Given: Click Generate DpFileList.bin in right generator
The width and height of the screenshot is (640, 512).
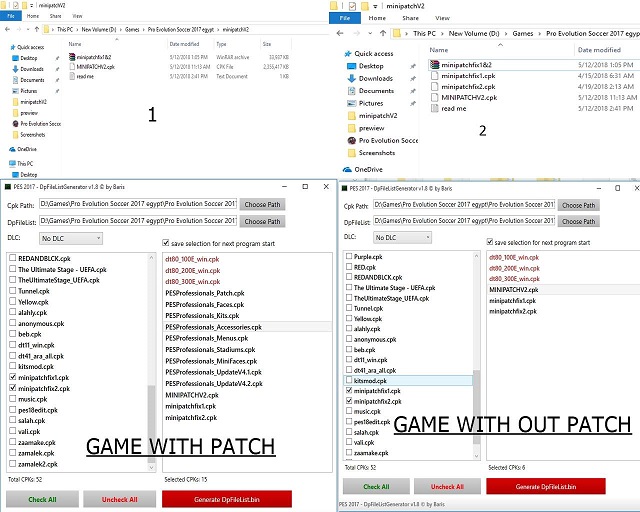Looking at the screenshot, I should [546, 486].
